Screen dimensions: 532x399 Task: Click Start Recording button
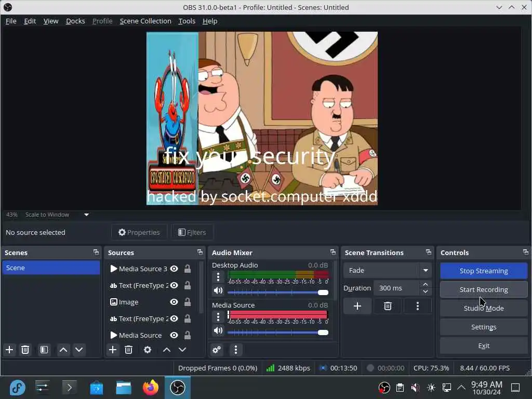coord(484,289)
